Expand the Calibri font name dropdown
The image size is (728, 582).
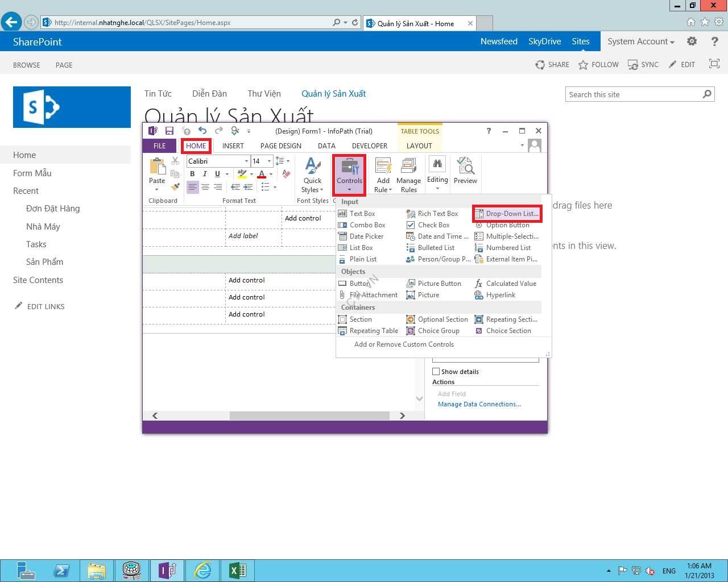pyautogui.click(x=246, y=161)
